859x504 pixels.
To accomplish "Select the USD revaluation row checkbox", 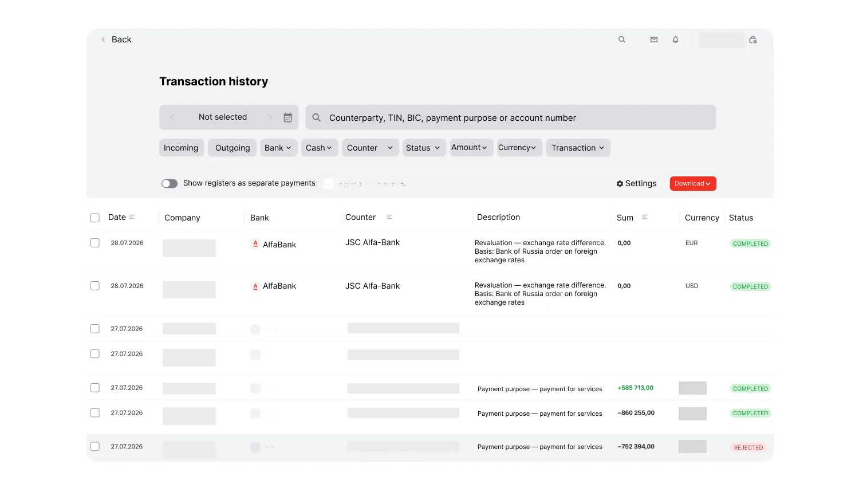I will 95,286.
